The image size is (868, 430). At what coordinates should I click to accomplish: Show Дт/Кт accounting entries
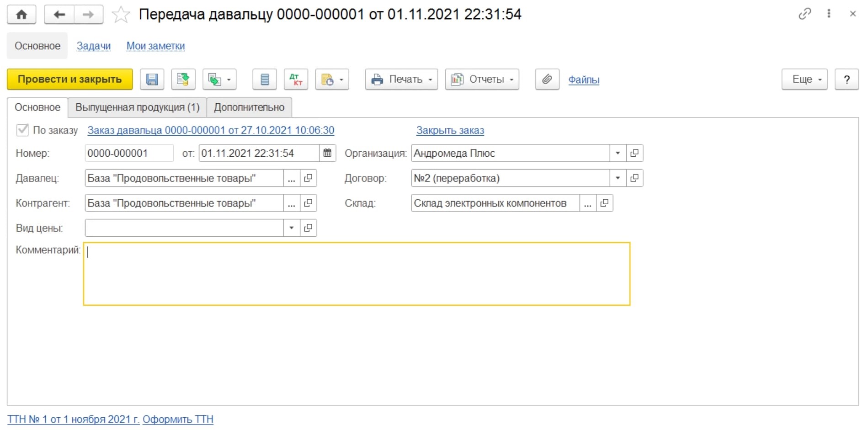(x=296, y=80)
